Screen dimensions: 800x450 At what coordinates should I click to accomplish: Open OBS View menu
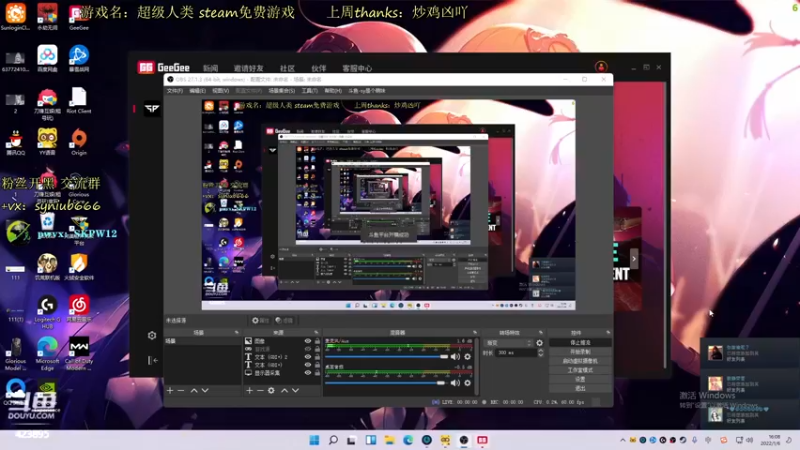(220, 91)
